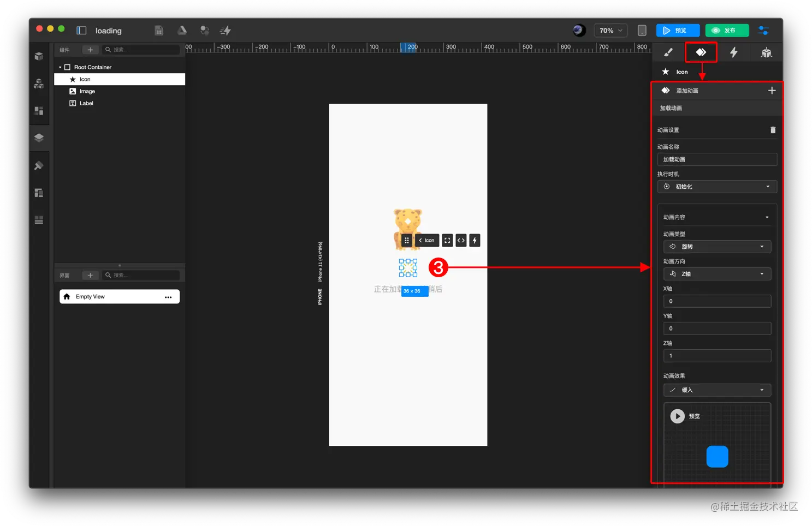Collapse the Root Container tree node
Viewport: 812px width, 526px height.
[60, 67]
